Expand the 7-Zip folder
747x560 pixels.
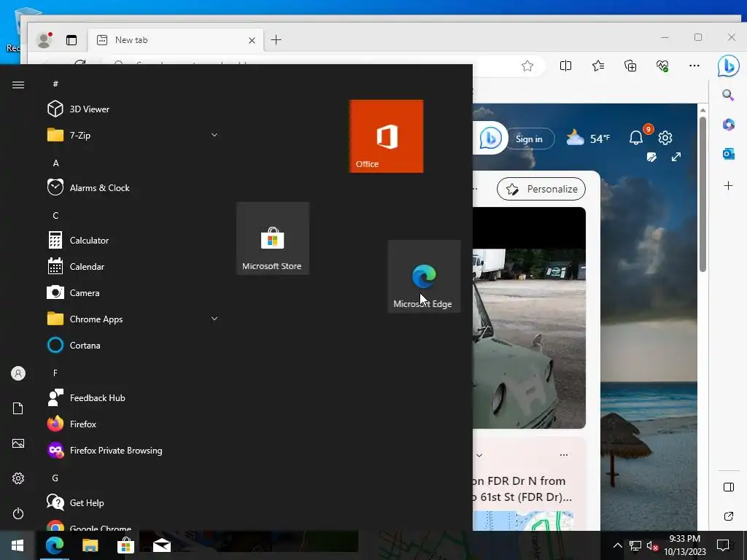point(133,135)
